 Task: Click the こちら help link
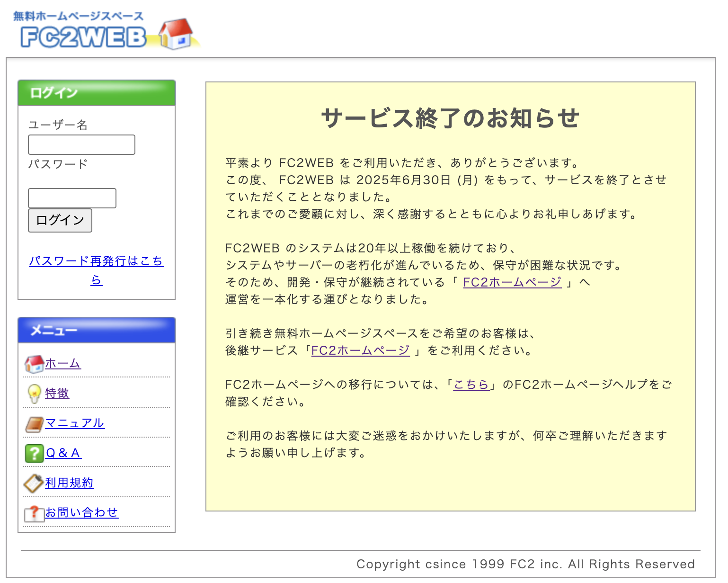click(x=471, y=385)
